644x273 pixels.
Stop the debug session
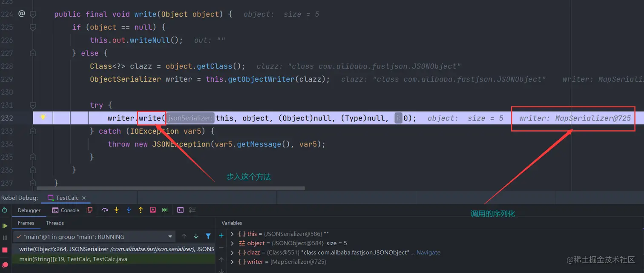click(x=5, y=250)
